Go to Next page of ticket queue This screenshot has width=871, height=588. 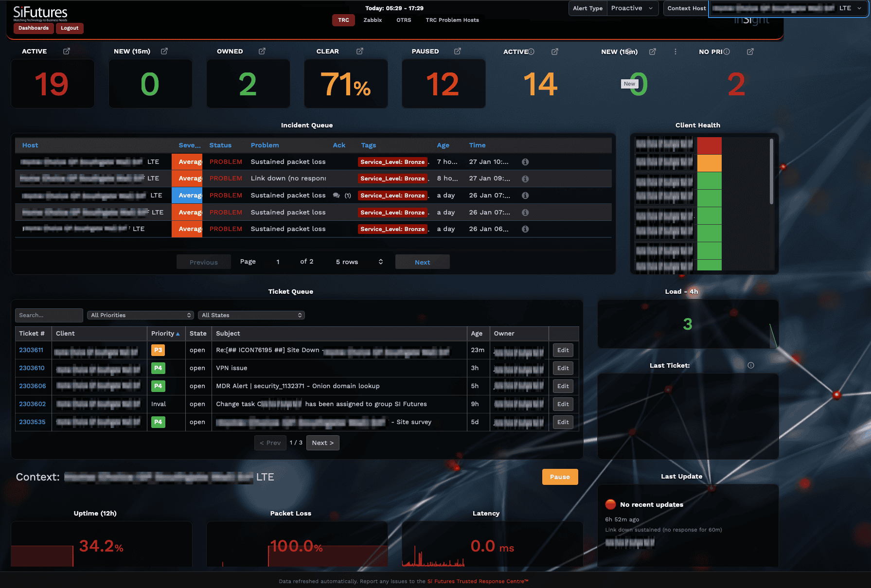[x=323, y=443]
